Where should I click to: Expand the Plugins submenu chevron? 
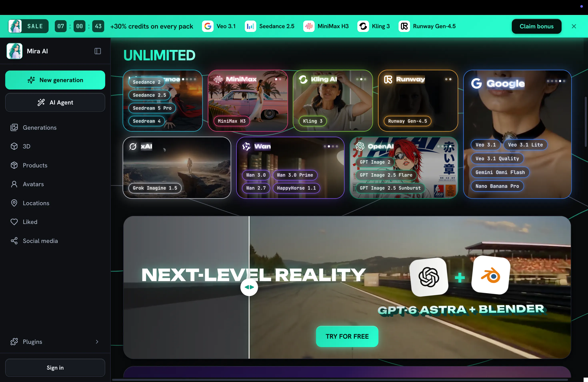tap(97, 341)
